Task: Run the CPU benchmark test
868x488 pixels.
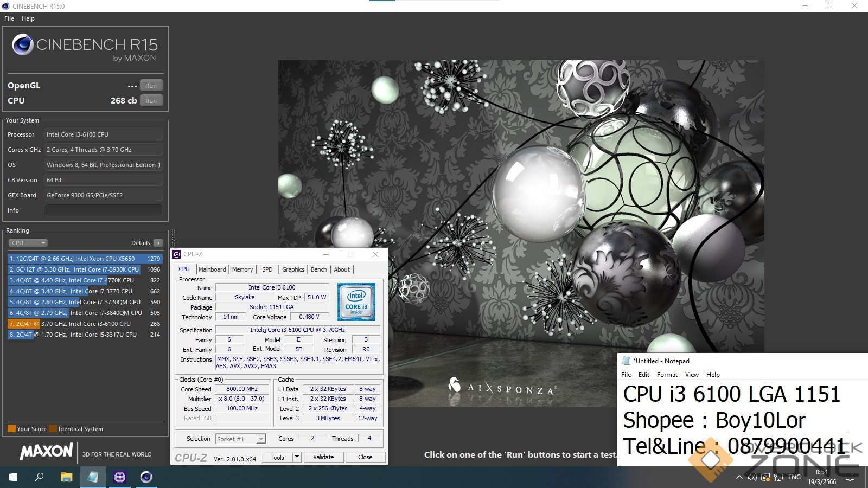Action: point(151,101)
